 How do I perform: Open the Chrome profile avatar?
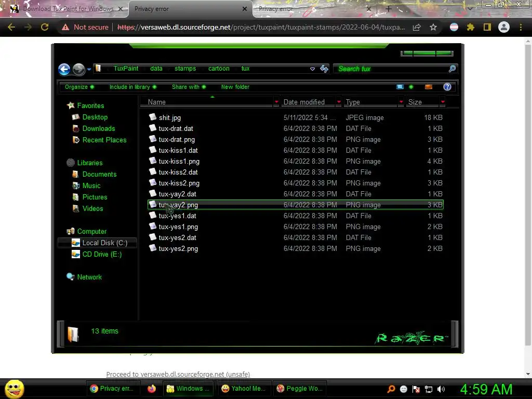[504, 27]
